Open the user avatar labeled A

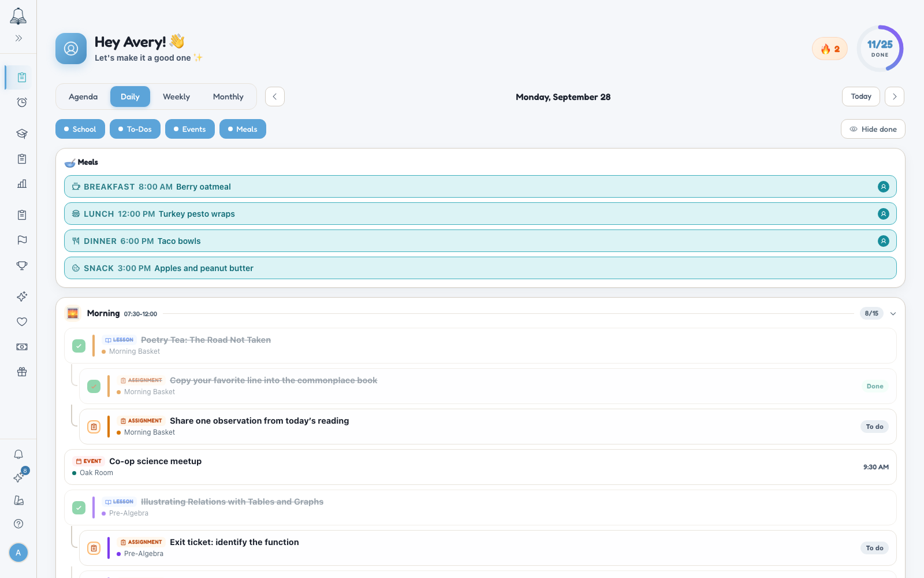pyautogui.click(x=18, y=553)
